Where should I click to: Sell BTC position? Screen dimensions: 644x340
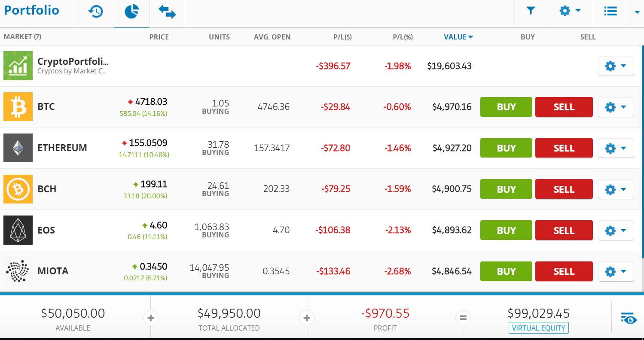[x=564, y=107]
